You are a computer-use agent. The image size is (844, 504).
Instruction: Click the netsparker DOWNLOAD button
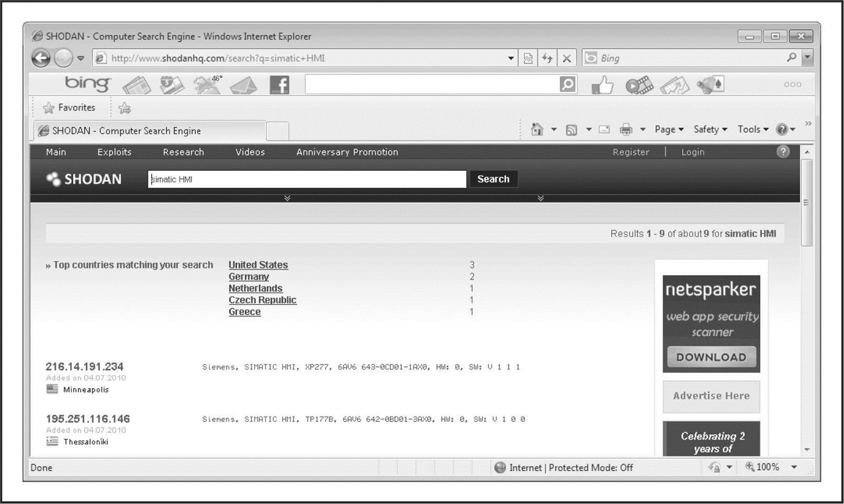(711, 357)
